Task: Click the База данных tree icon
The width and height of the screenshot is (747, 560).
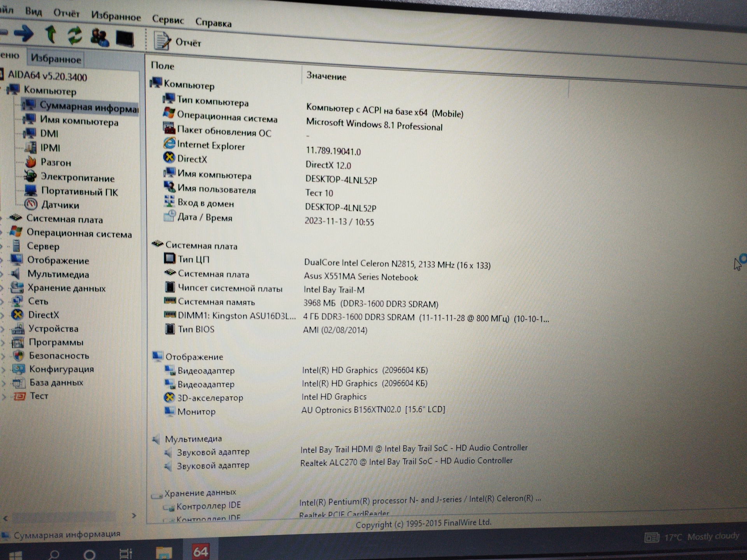Action: tap(18, 382)
